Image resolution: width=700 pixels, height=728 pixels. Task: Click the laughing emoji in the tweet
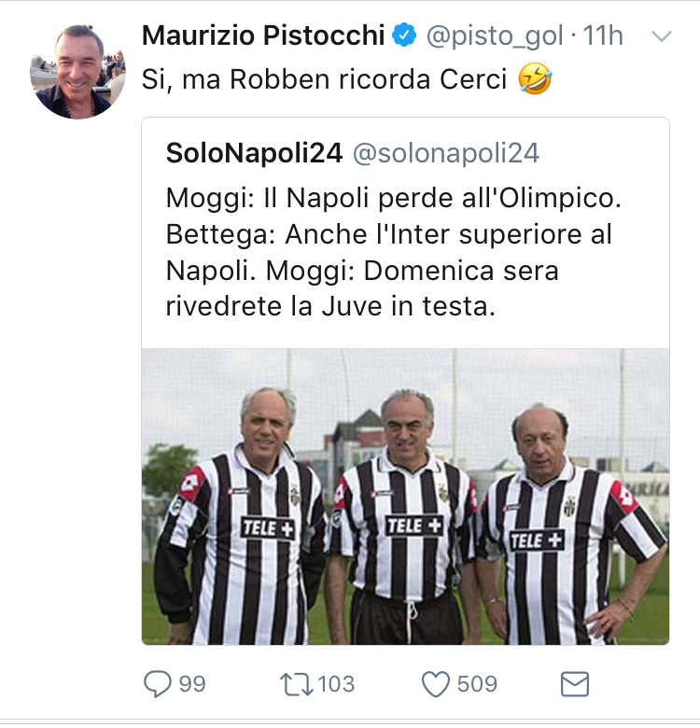pos(535,80)
